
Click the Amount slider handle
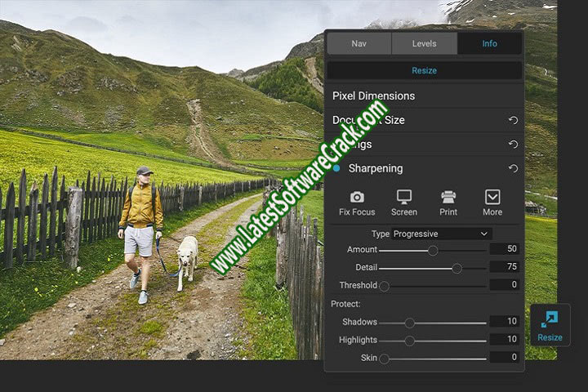433,250
